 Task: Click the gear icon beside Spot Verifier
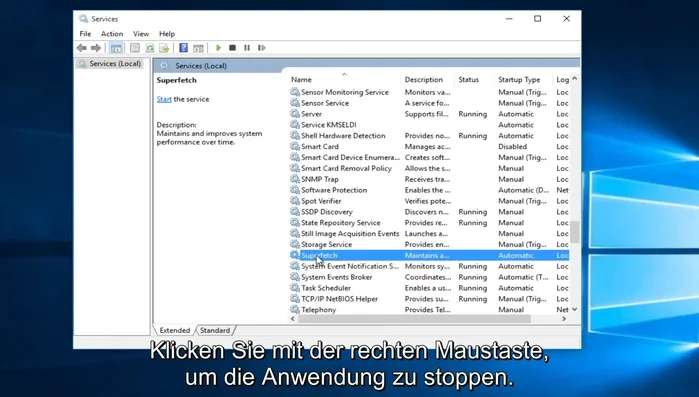[295, 201]
